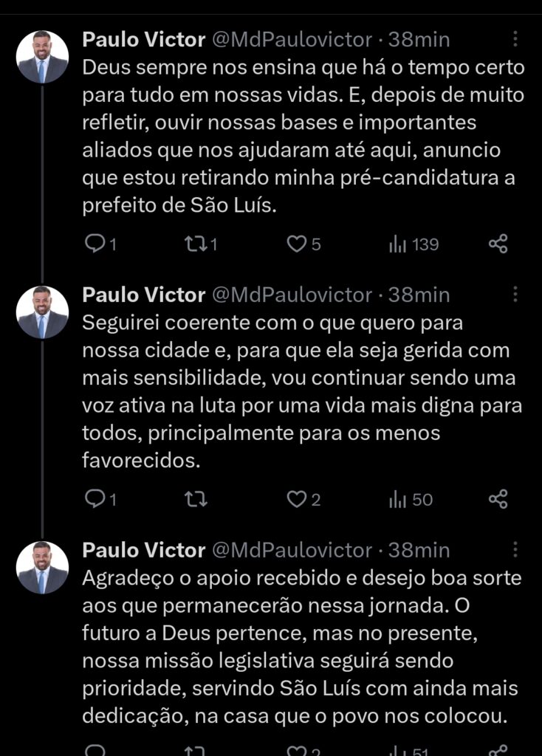Screen dimensions: 542x756
Task: Open Paulo Victor's avatar on second tweet
Action: point(43,312)
